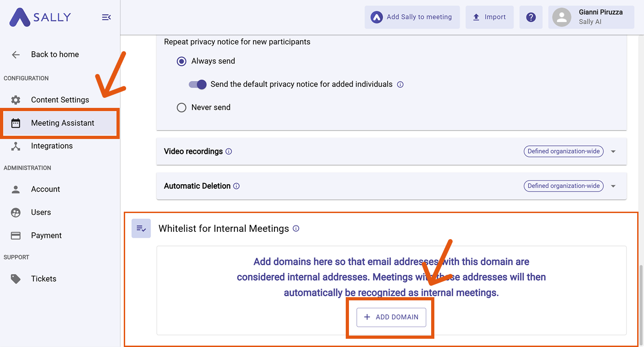This screenshot has height=347, width=644.
Task: Select the Always send radio option
Action: pos(182,61)
